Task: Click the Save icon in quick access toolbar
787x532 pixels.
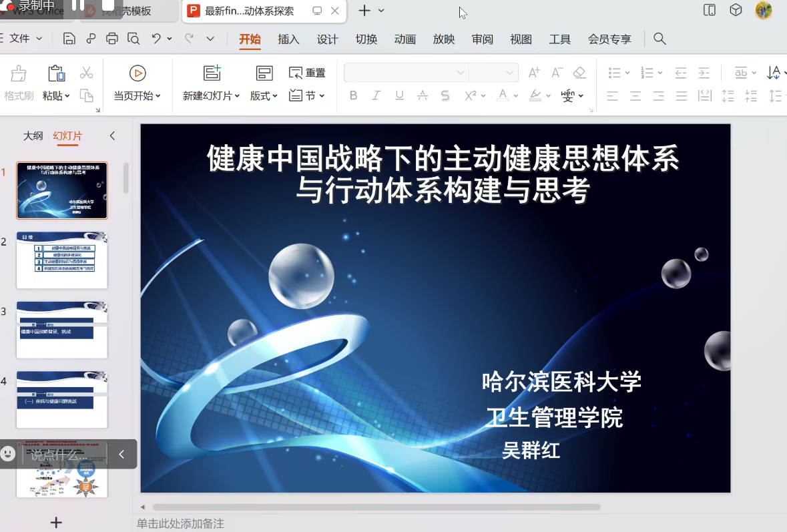Action: click(69, 39)
